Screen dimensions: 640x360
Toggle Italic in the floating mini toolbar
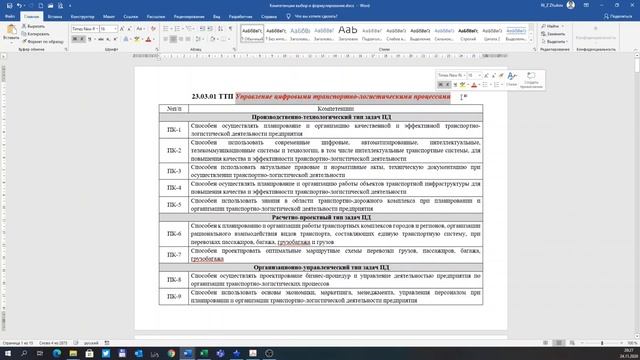(447, 84)
